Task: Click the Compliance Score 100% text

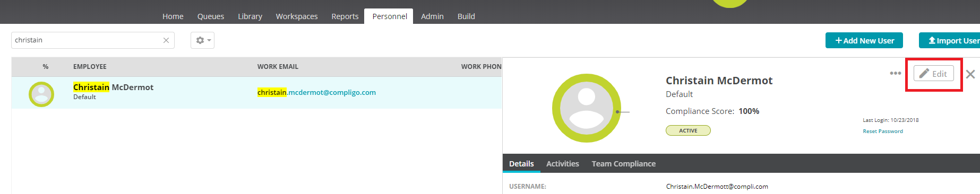Action: [712, 111]
